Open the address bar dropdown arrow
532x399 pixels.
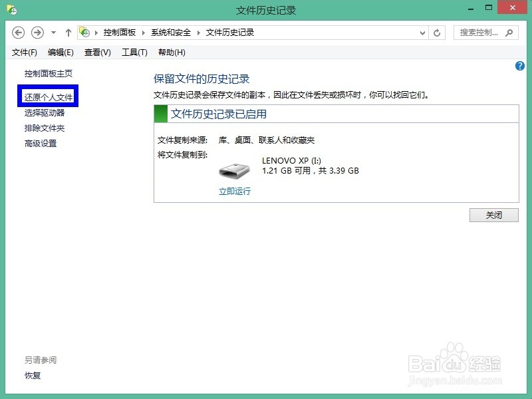[x=423, y=31]
